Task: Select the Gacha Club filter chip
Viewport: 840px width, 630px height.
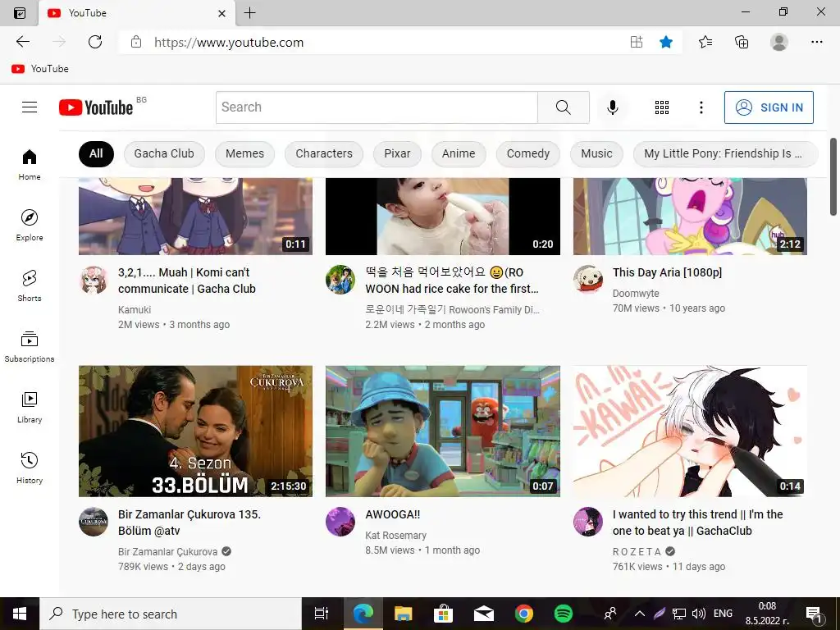Action: [164, 153]
